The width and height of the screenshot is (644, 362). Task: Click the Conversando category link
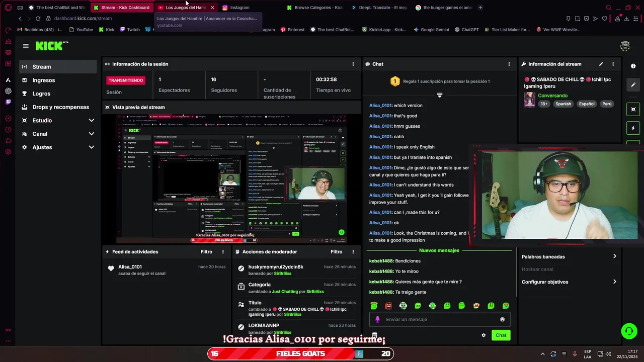[x=552, y=96]
